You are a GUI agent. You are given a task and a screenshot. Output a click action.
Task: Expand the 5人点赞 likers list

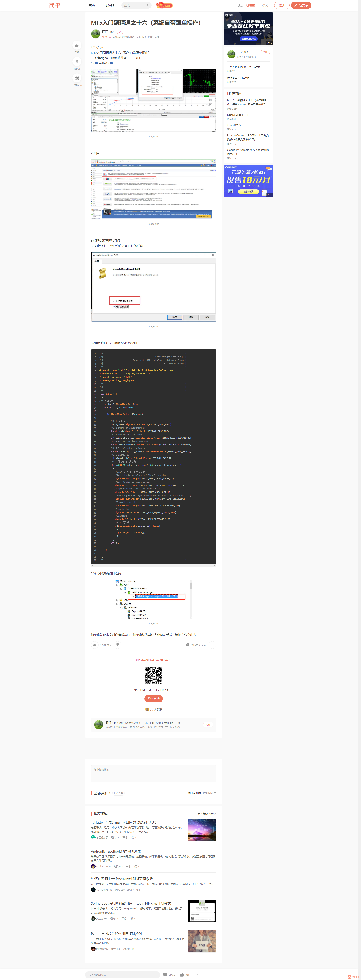click(x=105, y=645)
